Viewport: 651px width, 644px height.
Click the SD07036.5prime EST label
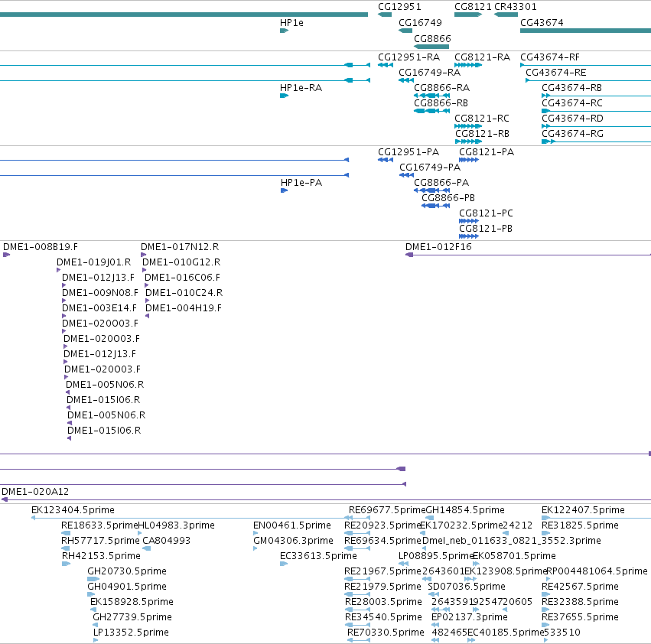click(467, 587)
